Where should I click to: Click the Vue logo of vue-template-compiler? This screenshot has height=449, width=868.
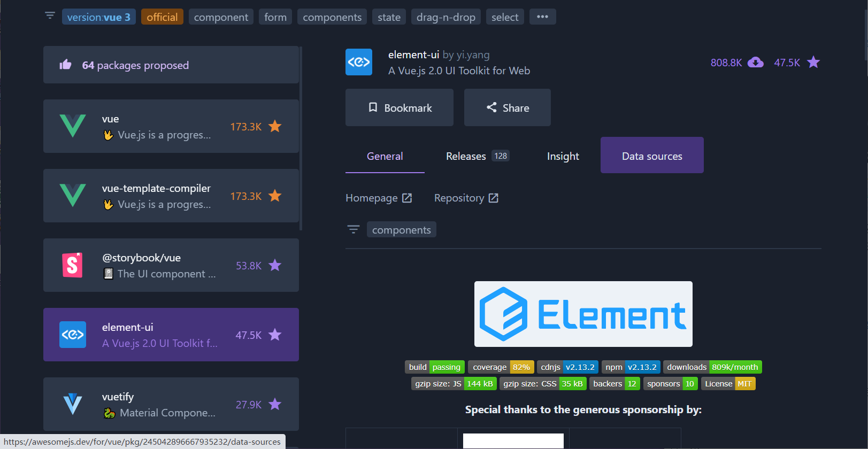[x=73, y=196]
